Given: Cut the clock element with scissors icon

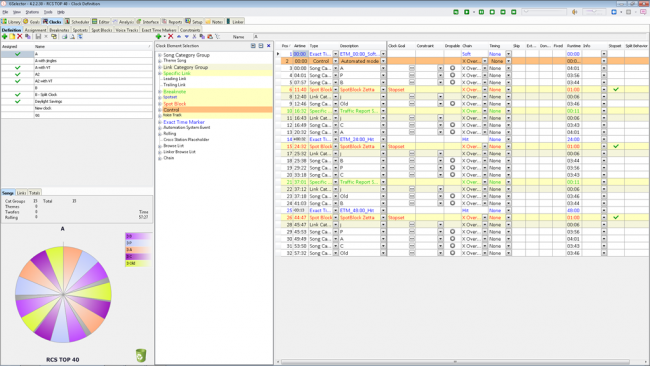Looking at the screenshot, I should click(x=194, y=36).
